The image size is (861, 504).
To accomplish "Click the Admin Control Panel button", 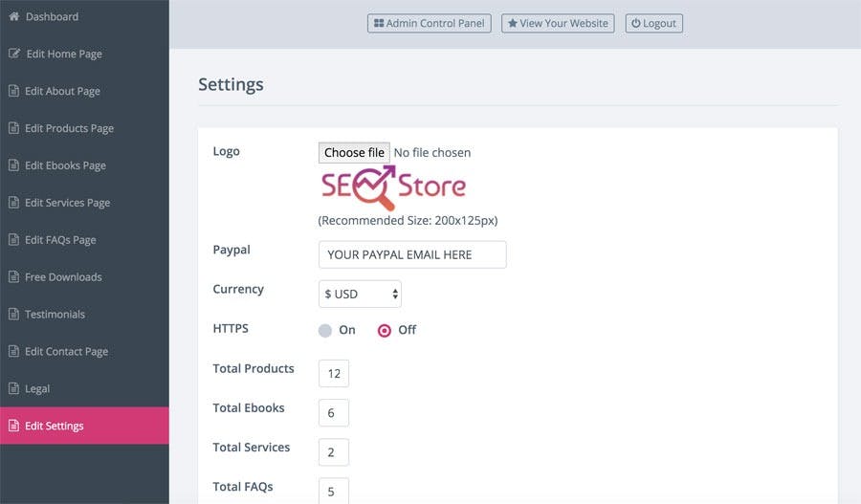I will [429, 23].
